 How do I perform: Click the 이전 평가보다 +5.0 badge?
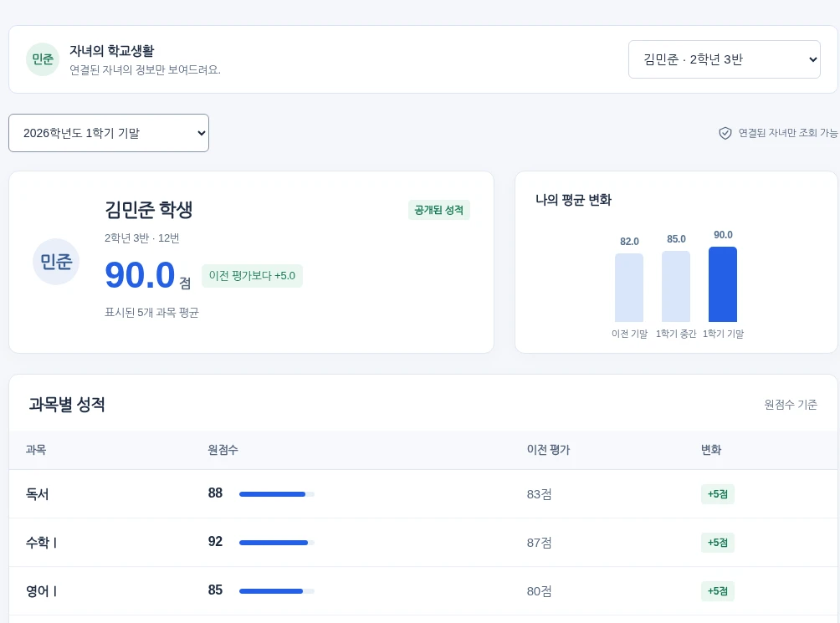point(252,276)
